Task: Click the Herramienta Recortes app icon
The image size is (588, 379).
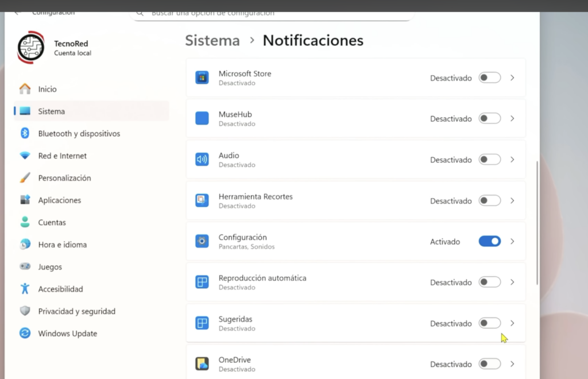Action: coord(202,200)
